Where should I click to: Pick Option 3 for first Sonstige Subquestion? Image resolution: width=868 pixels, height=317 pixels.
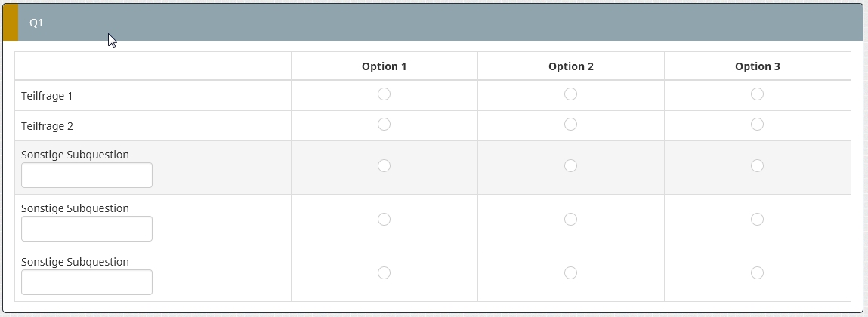[757, 166]
